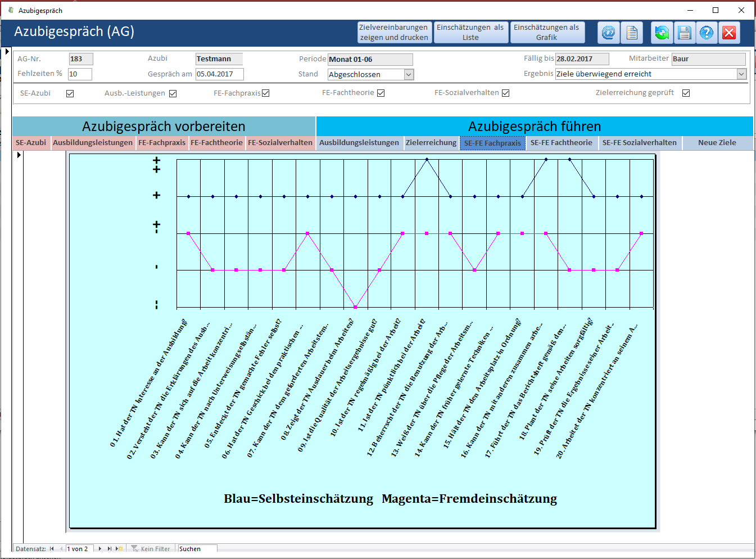
Task: Click the green-blue refresh arrows icon
Action: [662, 33]
